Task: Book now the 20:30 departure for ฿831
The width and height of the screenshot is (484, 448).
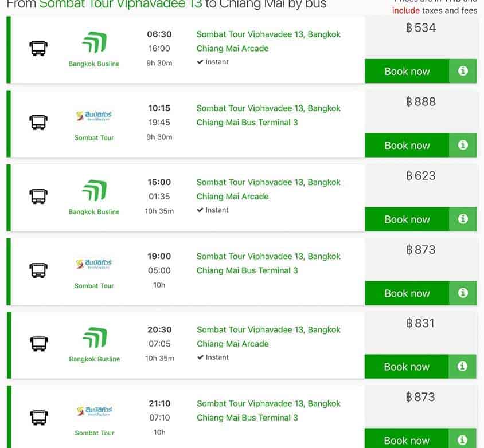Action: pos(407,367)
